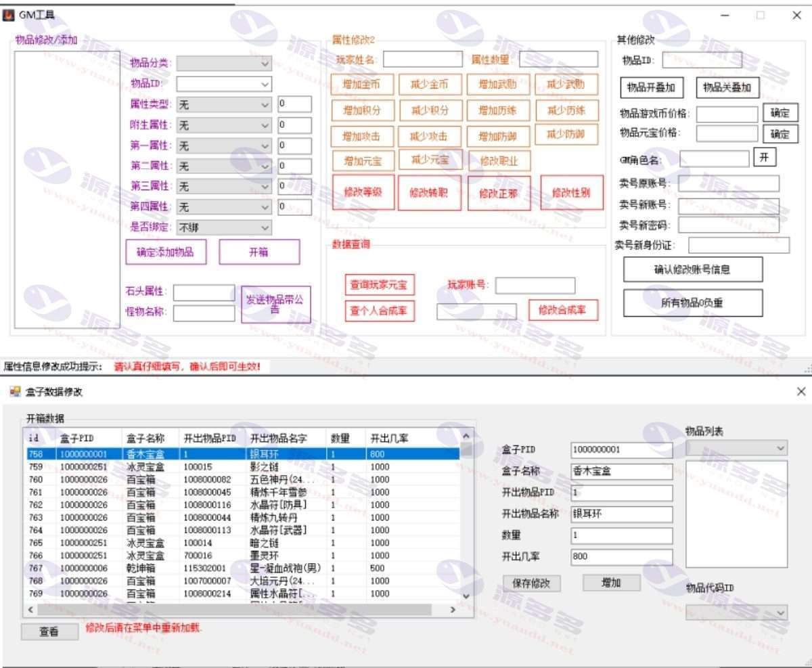Click 保存修改 to save box data

tap(532, 583)
